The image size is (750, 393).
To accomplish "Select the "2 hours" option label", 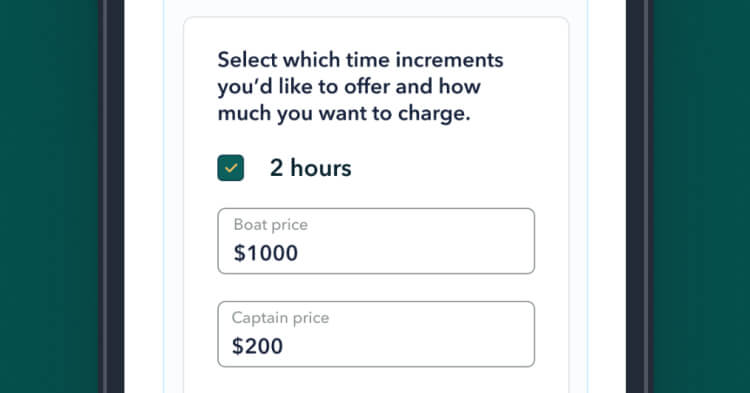I will (x=310, y=168).
